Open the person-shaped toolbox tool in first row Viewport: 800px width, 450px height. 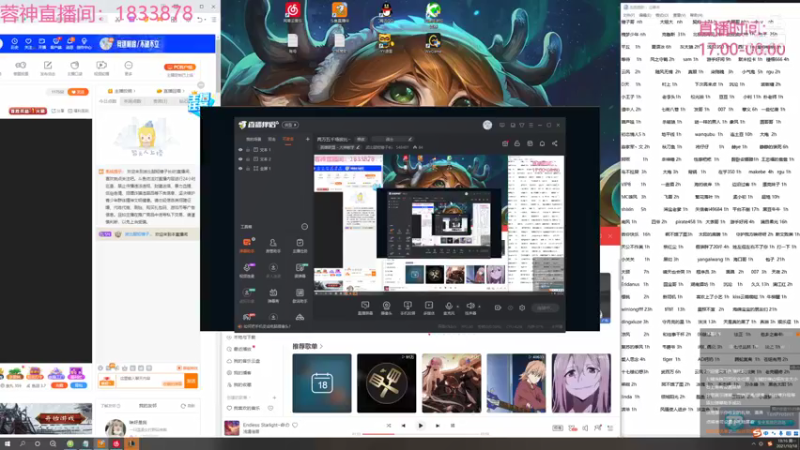click(x=273, y=244)
